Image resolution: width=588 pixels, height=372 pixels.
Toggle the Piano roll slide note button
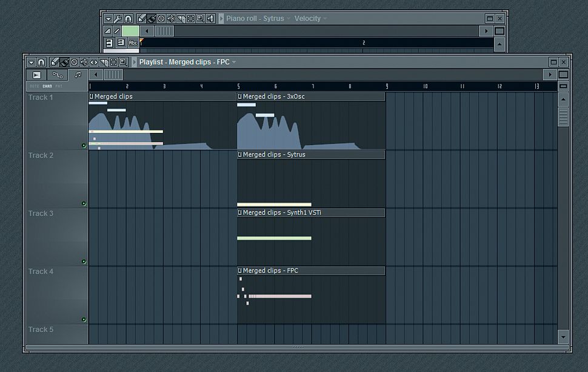pyautogui.click(x=108, y=31)
